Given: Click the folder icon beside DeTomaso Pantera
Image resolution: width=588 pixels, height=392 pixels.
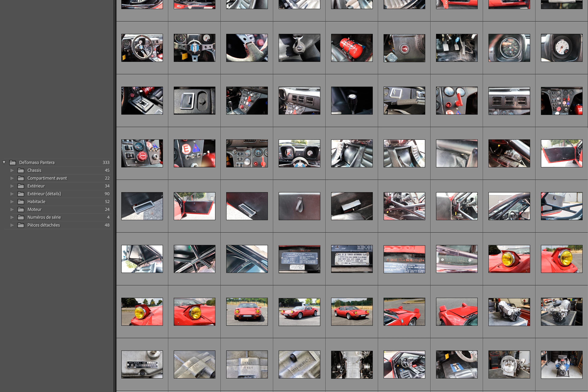Looking at the screenshot, I should pyautogui.click(x=13, y=162).
